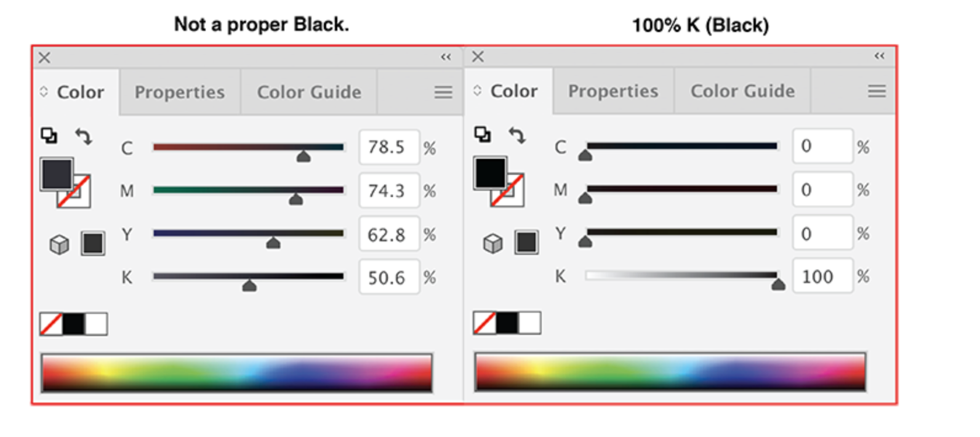Viewport: 980px width, 437px height.
Task: Click the fill color box in left panel
Action: 57,174
